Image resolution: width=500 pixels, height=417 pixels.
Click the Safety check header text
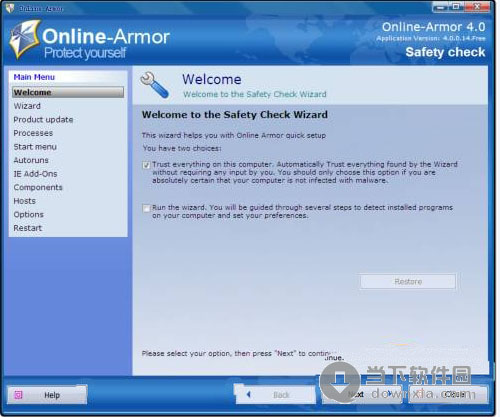445,52
